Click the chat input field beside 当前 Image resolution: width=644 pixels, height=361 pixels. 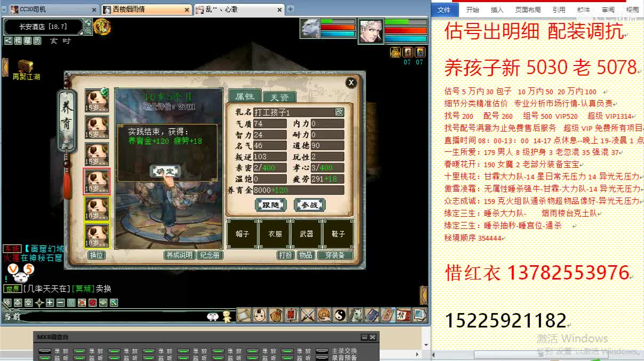point(115,317)
